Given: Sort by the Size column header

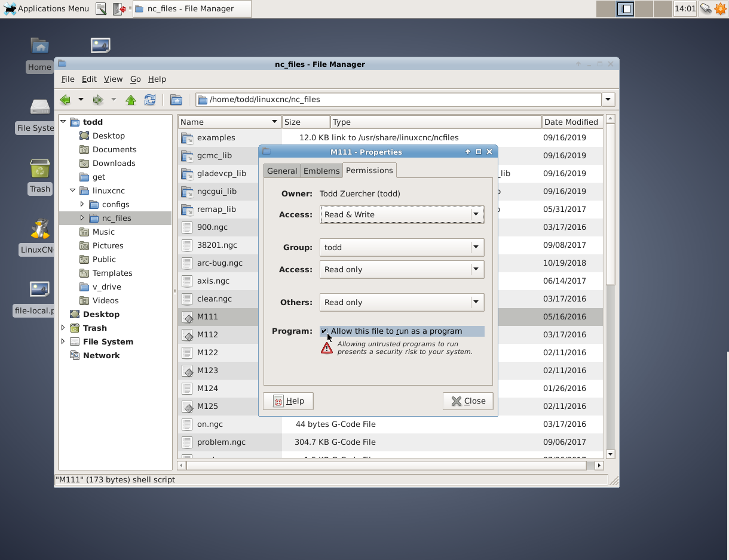Looking at the screenshot, I should pos(306,122).
